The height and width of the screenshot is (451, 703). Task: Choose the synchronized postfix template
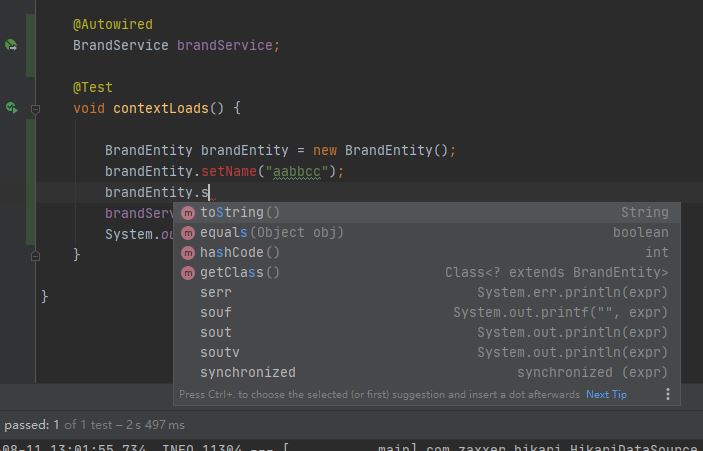(427, 372)
